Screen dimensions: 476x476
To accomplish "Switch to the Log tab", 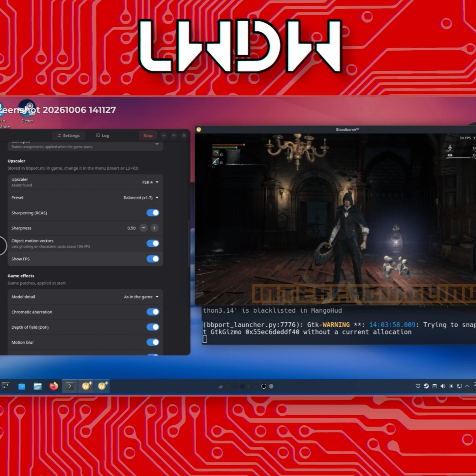I will point(102,136).
